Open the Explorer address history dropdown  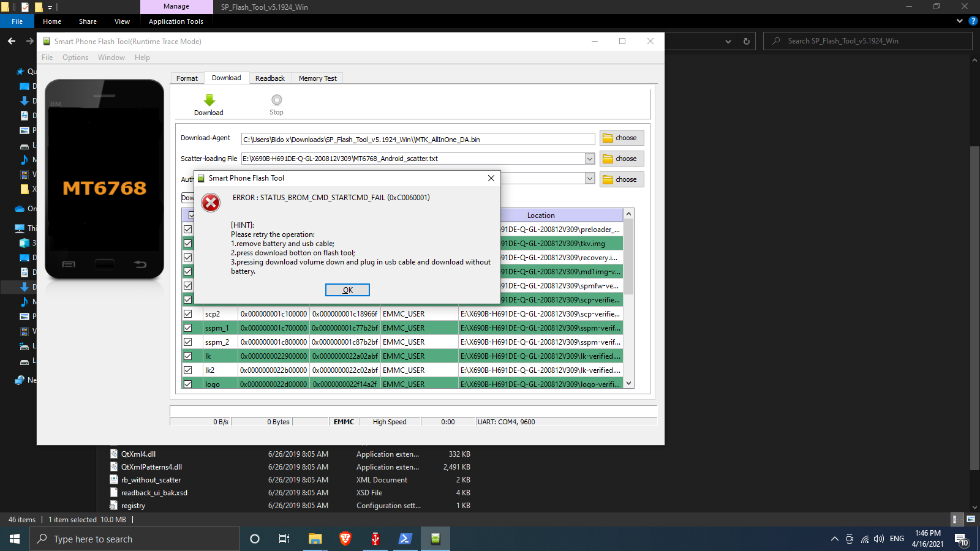point(728,41)
